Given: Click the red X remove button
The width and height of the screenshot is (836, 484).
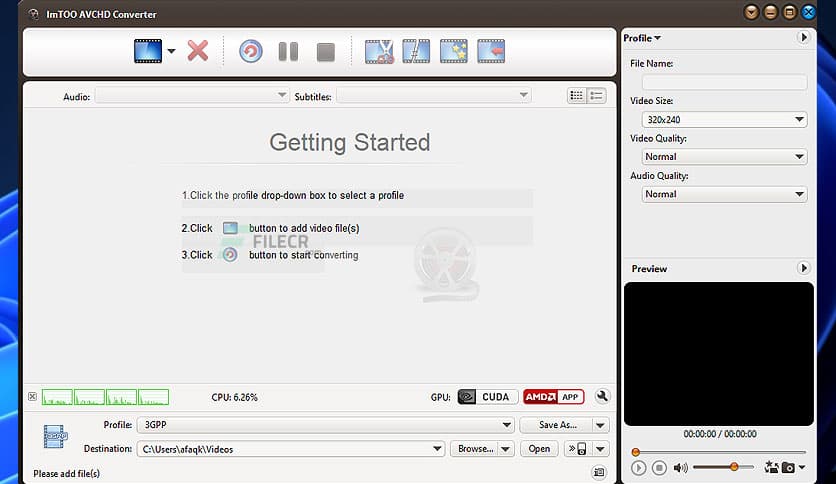Looking at the screenshot, I should [198, 51].
